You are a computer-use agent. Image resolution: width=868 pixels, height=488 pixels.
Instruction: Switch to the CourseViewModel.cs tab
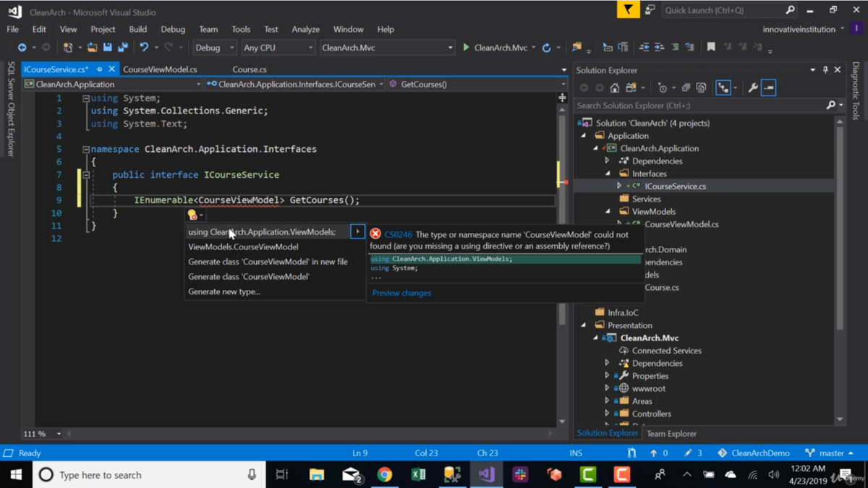160,69
